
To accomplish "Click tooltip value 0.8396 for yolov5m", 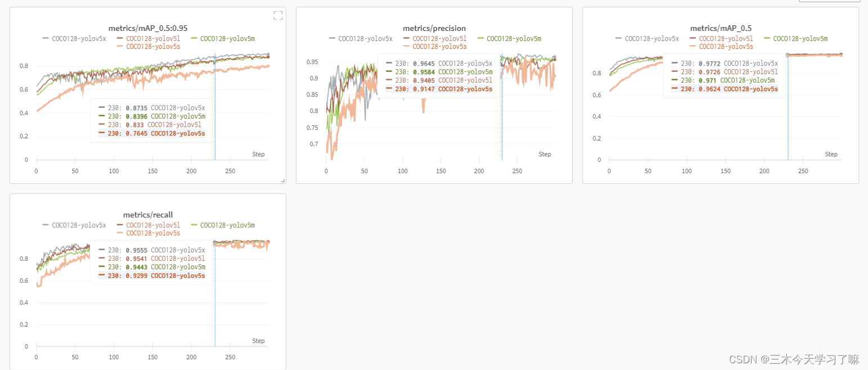I will click(137, 116).
